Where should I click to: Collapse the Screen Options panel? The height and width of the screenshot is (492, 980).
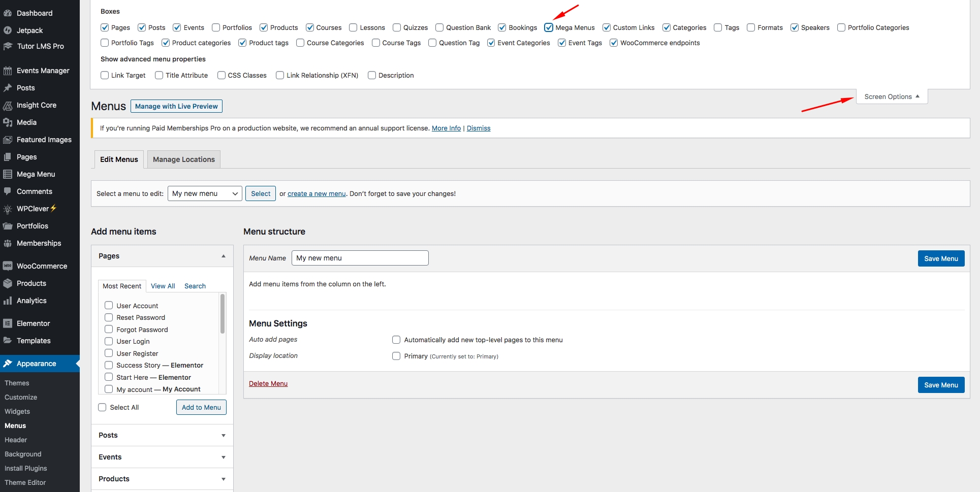(892, 96)
